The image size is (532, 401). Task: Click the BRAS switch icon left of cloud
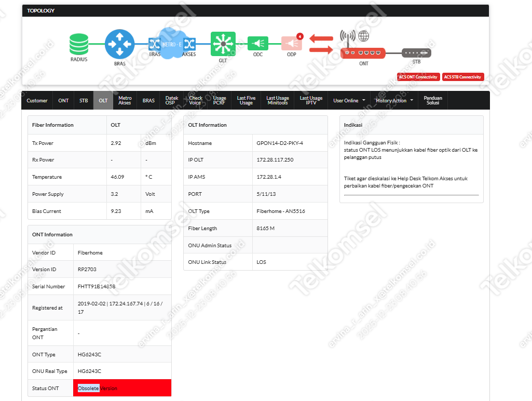tap(154, 44)
